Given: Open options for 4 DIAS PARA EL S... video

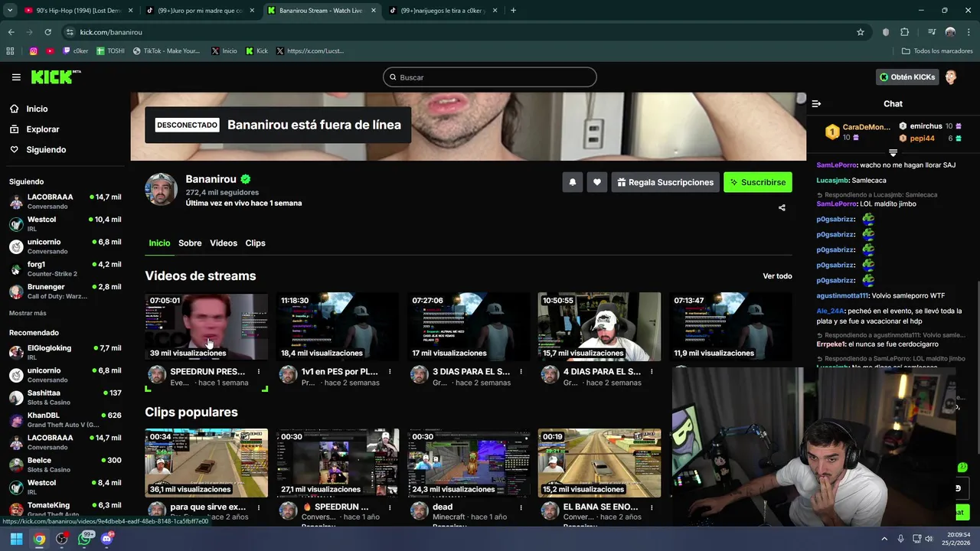Looking at the screenshot, I should pyautogui.click(x=652, y=372).
